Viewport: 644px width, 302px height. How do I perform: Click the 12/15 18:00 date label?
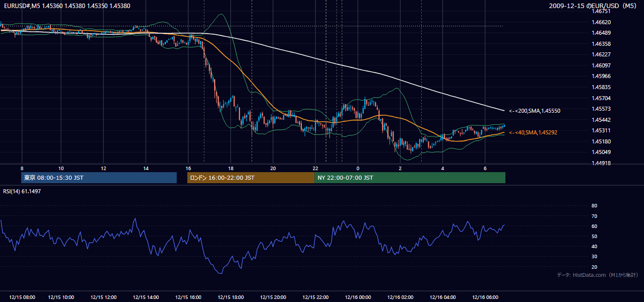coord(230,297)
